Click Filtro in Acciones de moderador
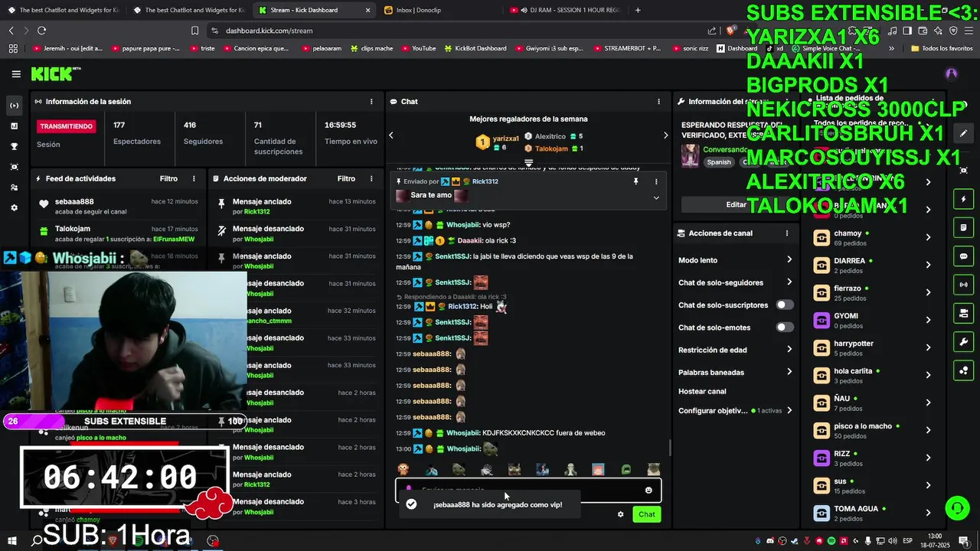Image resolution: width=980 pixels, height=551 pixels. tap(346, 179)
